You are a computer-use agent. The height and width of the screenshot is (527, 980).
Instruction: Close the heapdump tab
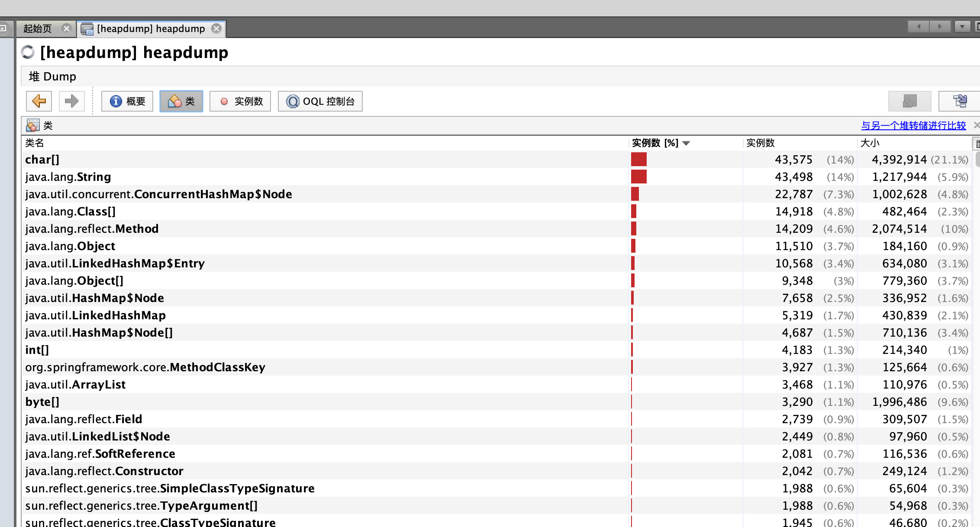point(216,29)
